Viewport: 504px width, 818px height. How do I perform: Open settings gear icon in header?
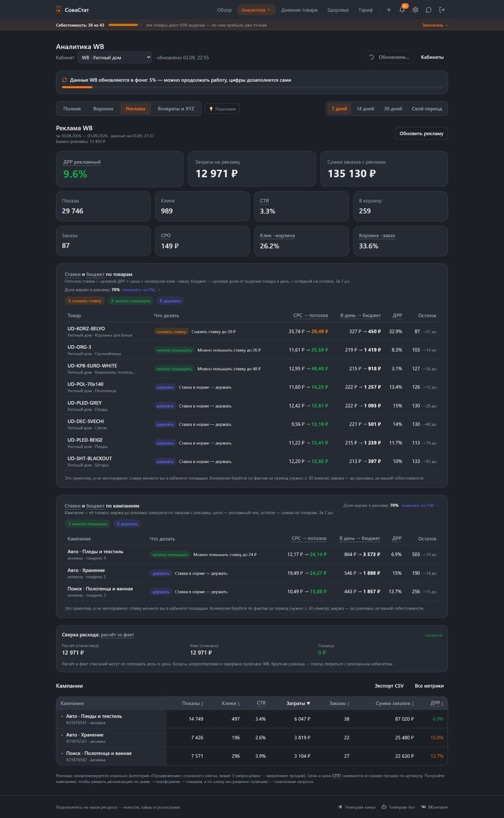pyautogui.click(x=415, y=10)
